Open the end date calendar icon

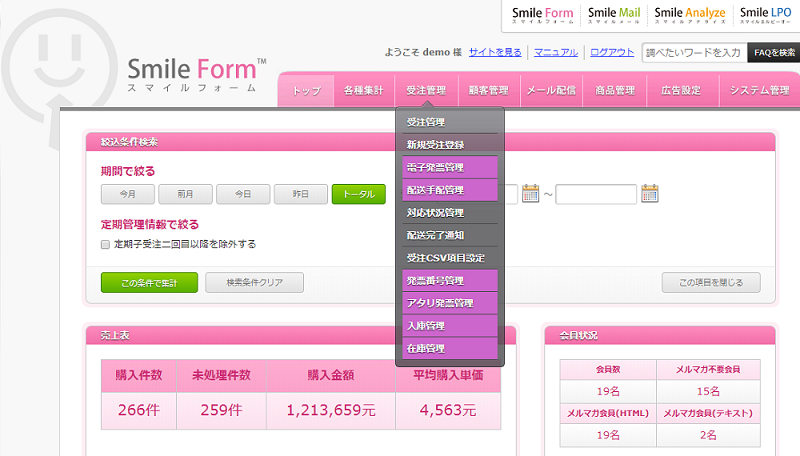[649, 193]
